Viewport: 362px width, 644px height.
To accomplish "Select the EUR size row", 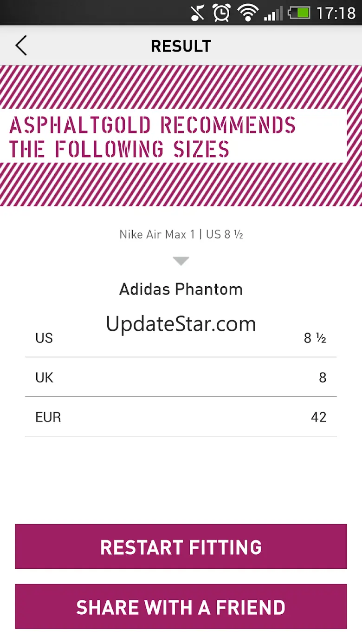I will pyautogui.click(x=181, y=417).
